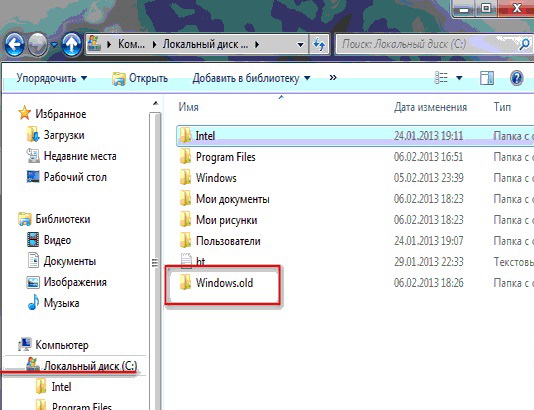Screen dimensions: 534x410
Task: Show hidden toolbar commands with the chevron
Action: coord(333,78)
